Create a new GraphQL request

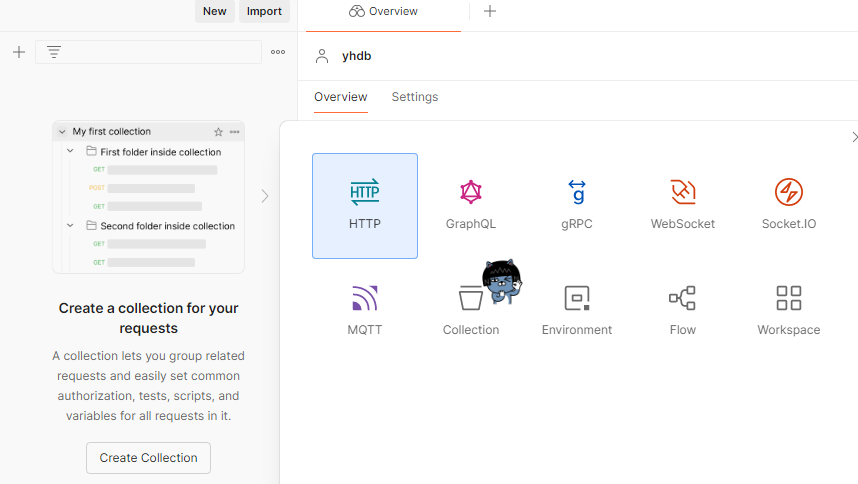tap(471, 206)
